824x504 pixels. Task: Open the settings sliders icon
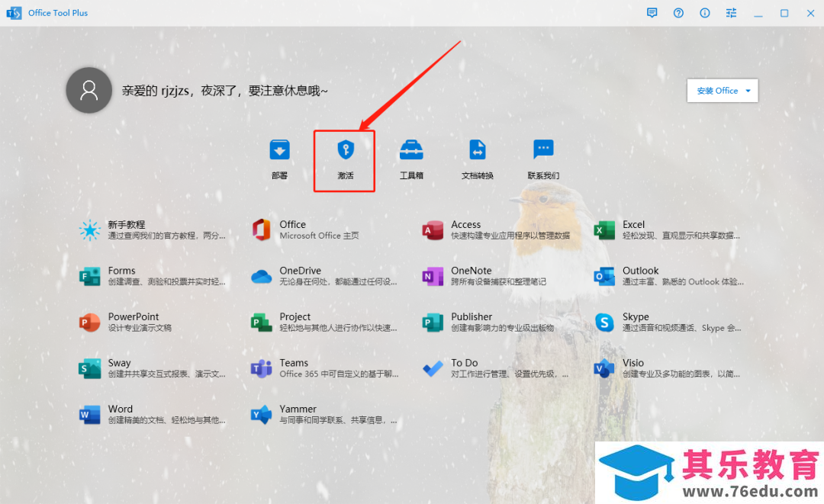731,13
